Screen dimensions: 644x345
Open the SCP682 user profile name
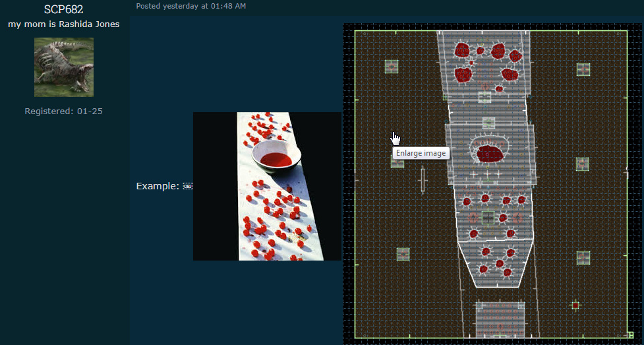[x=64, y=9]
